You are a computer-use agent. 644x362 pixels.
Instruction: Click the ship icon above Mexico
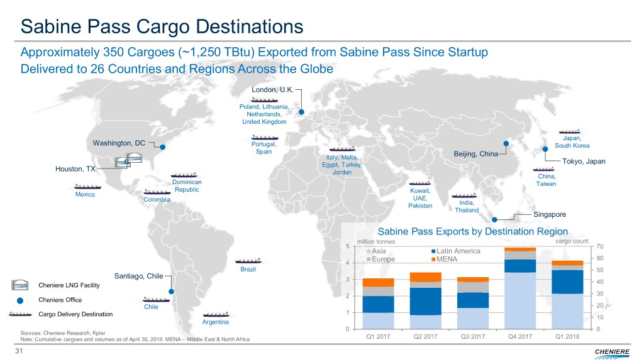tap(87, 186)
